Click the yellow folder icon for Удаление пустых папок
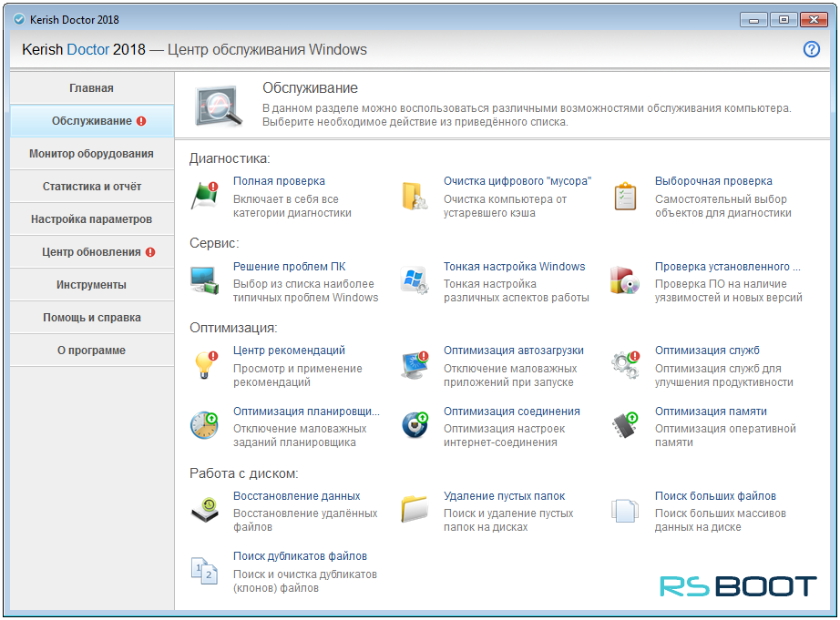This screenshot has width=840, height=620. coord(415,509)
